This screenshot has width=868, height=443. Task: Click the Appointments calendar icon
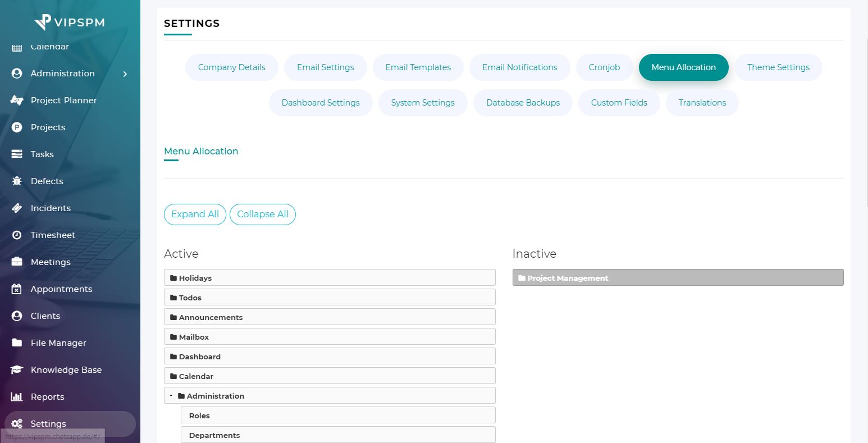(17, 289)
